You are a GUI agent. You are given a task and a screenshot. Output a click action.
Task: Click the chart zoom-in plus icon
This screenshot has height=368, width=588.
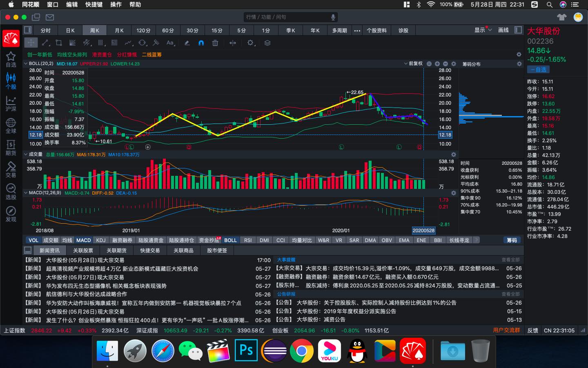437,64
